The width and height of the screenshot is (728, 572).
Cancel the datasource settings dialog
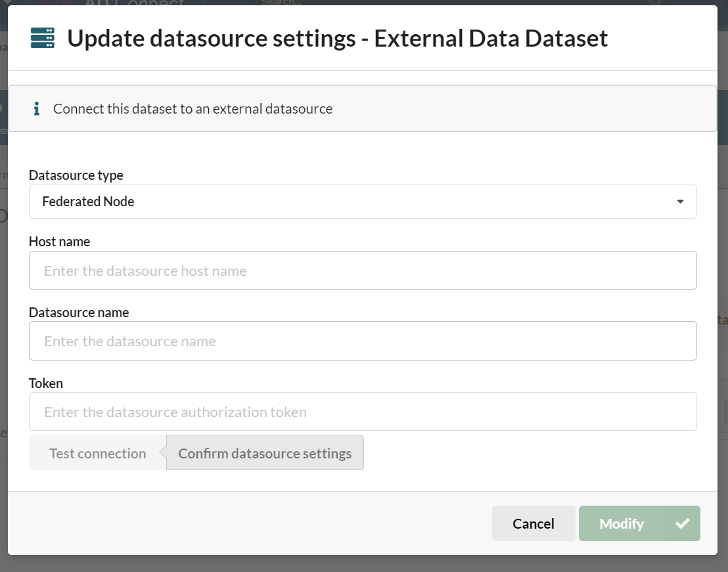click(533, 523)
